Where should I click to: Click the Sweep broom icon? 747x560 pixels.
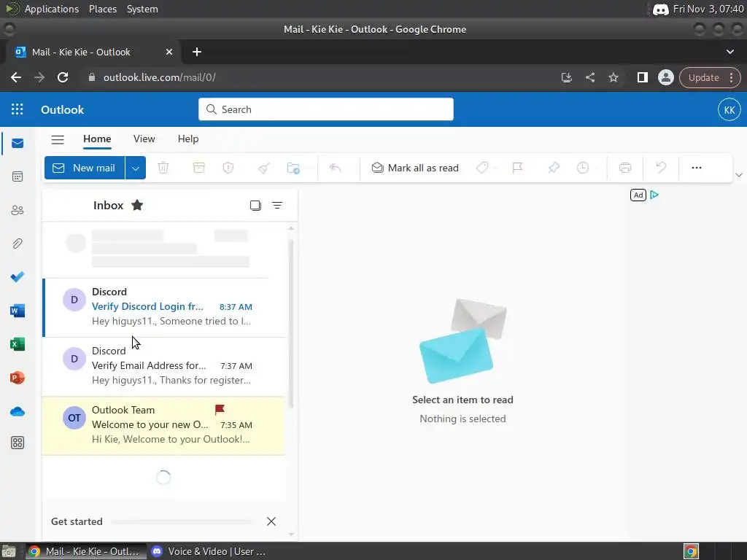click(263, 168)
